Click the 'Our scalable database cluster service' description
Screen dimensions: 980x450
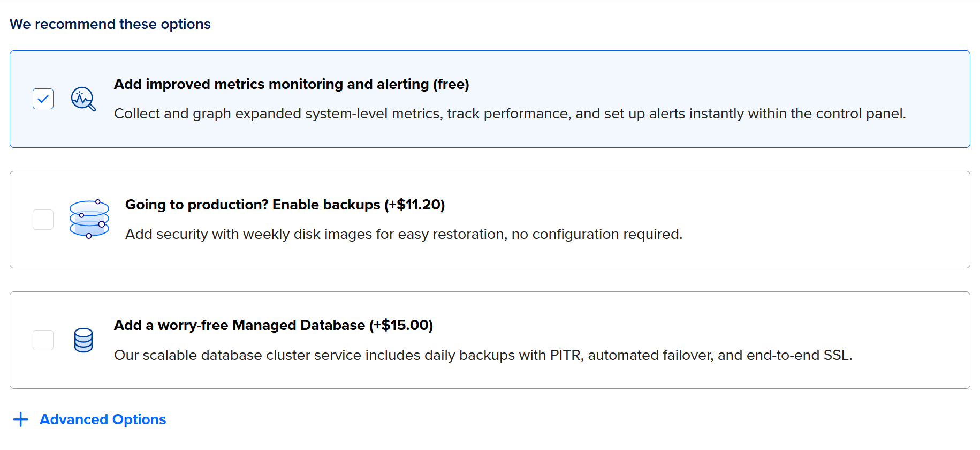(x=483, y=355)
